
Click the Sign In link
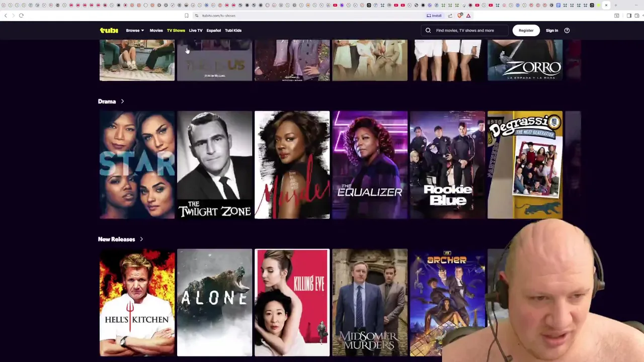click(552, 30)
